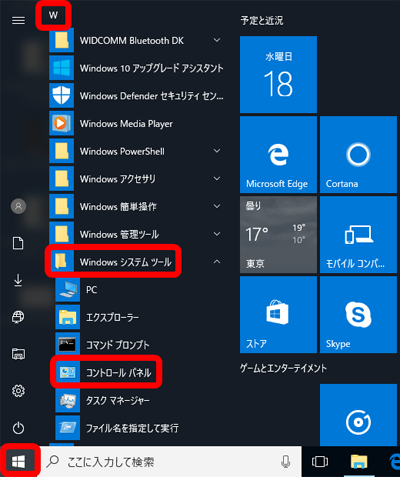
Task: Open エクスプローラー text entry
Action: coord(113,317)
